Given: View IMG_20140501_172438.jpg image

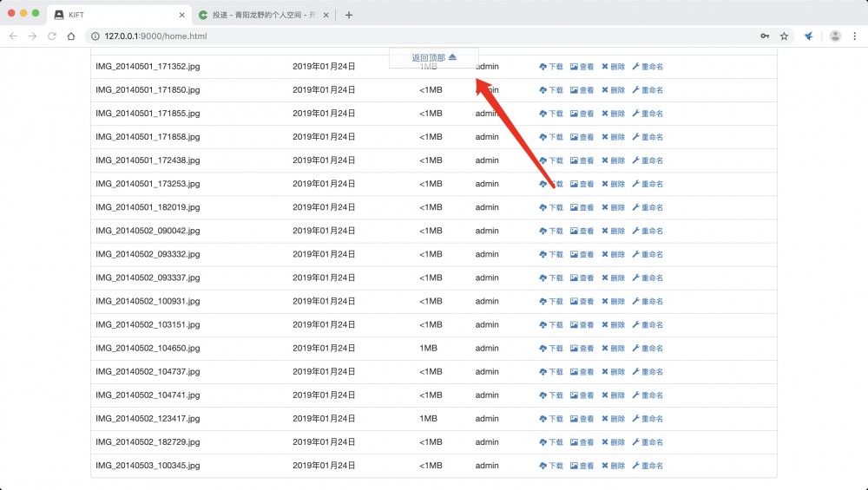Looking at the screenshot, I should pyautogui.click(x=582, y=160).
